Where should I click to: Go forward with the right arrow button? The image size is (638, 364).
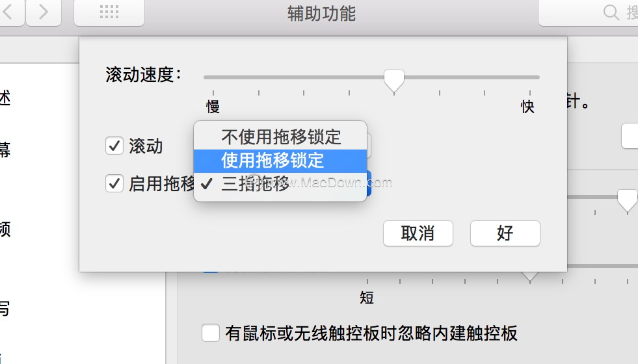coord(44,12)
